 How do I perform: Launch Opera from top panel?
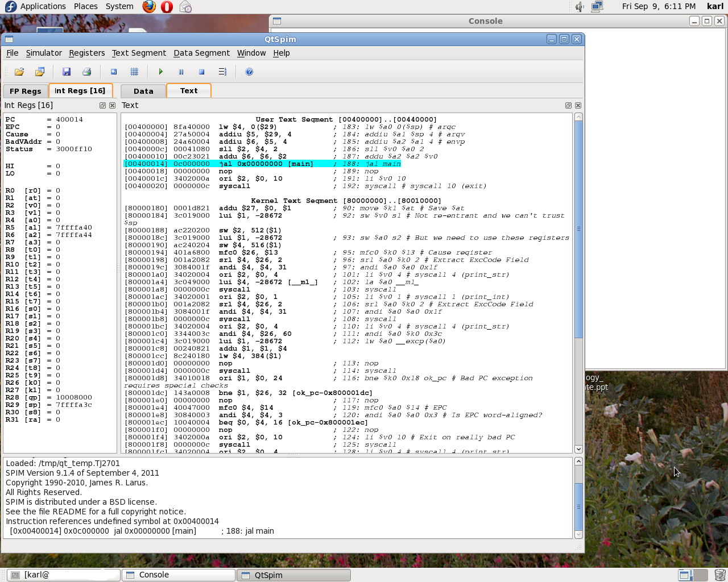(167, 7)
